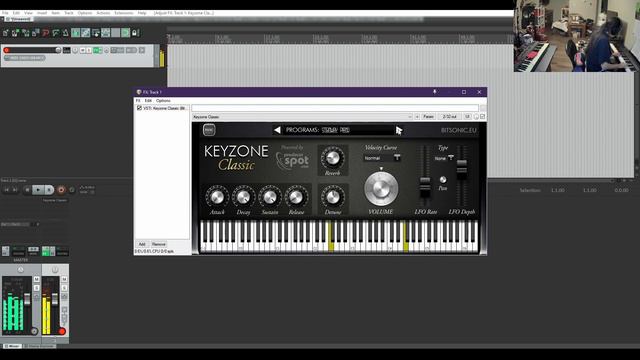The image size is (640, 360).
Task: Click the 2/32 out routing button
Action: [x=449, y=117]
